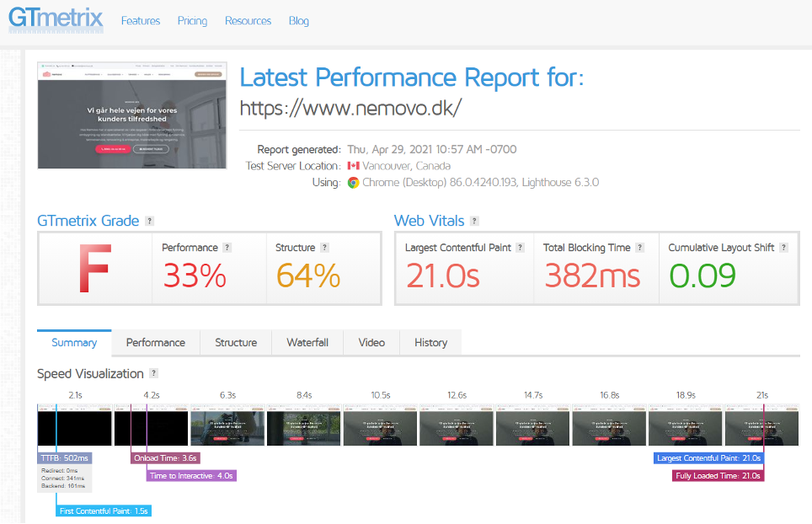Open help icon next to Web Vitals

[474, 221]
